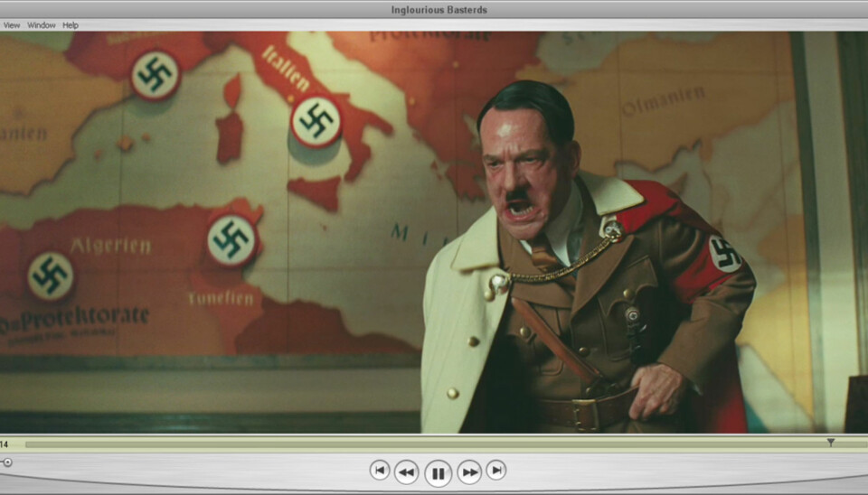Click the volume slider knob
868x495 pixels.
[x=6, y=462]
